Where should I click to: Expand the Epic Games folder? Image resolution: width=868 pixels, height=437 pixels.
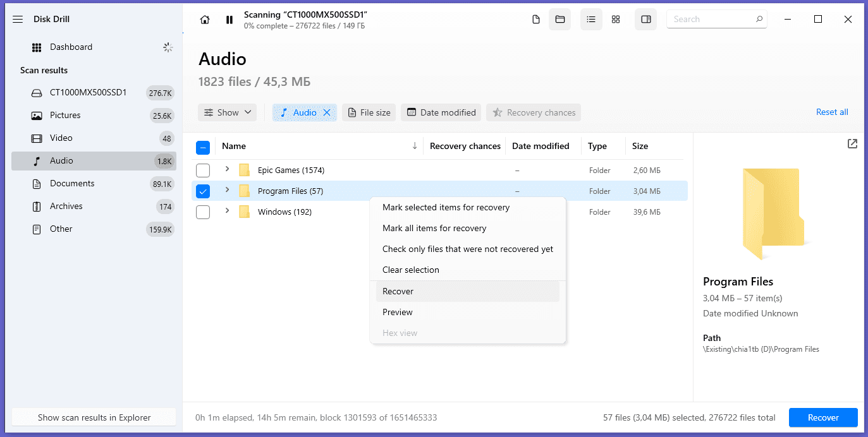228,169
